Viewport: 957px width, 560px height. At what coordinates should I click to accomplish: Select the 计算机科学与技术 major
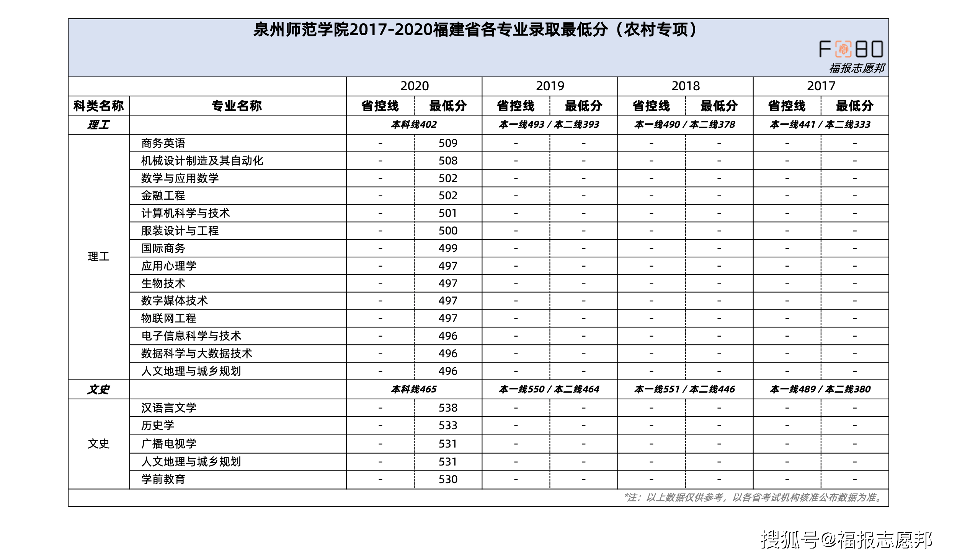point(186,213)
